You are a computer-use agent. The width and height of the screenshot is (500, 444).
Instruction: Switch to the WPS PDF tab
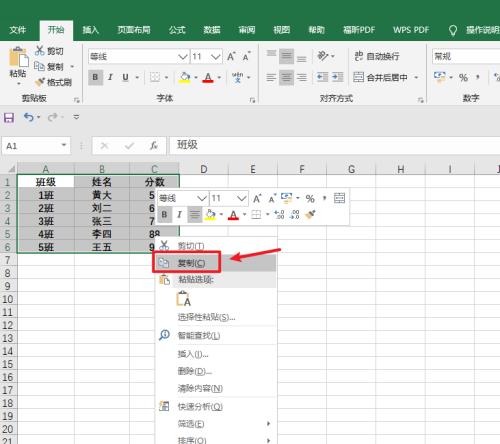pos(411,30)
